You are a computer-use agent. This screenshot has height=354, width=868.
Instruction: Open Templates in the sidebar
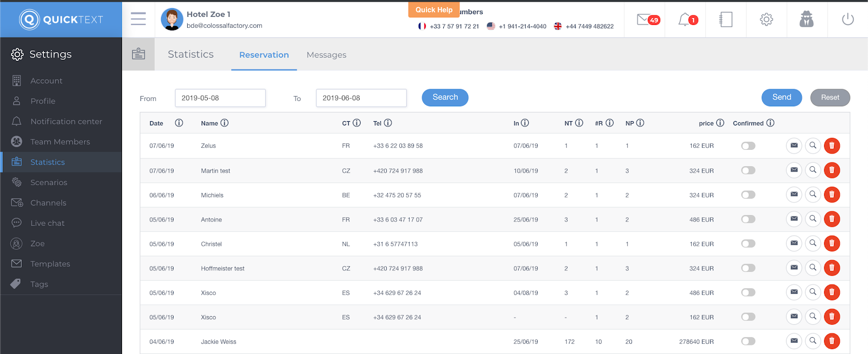pyautogui.click(x=61, y=264)
